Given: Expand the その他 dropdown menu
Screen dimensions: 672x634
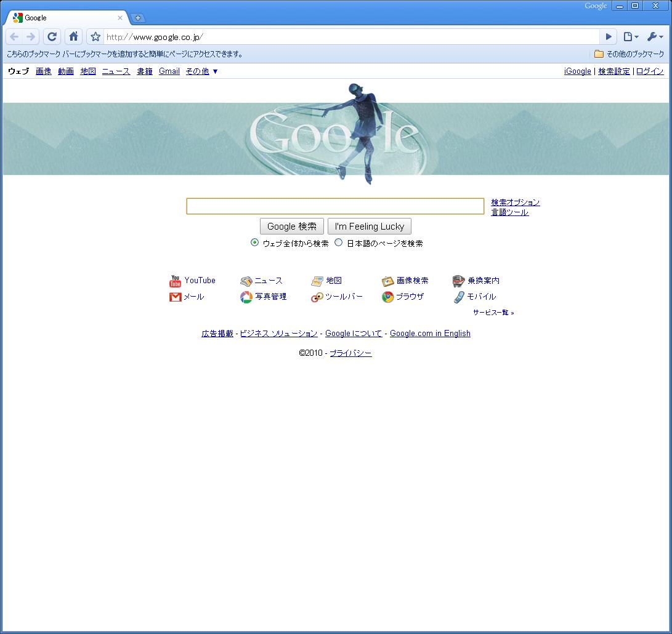Looking at the screenshot, I should tap(201, 71).
